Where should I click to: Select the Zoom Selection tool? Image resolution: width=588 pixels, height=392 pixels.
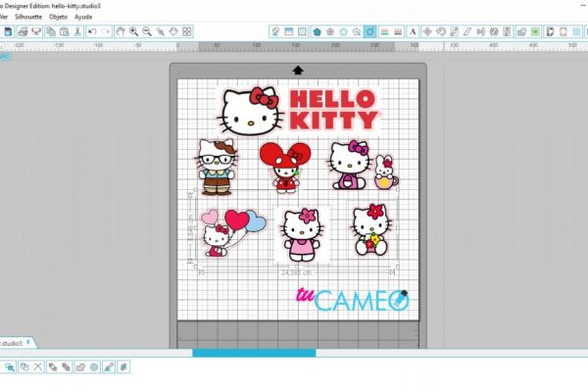pos(160,32)
